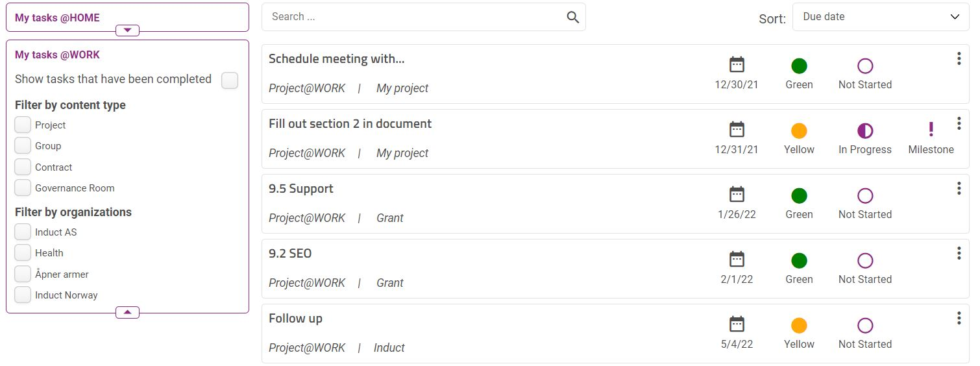The image size is (980, 366).
Task: Open the Sort by Due date dropdown
Action: pyautogui.click(x=881, y=17)
